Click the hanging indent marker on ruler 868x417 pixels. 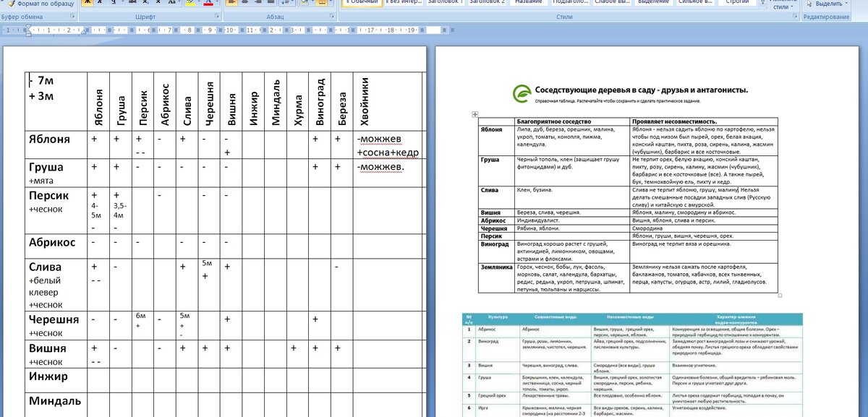[x=28, y=33]
